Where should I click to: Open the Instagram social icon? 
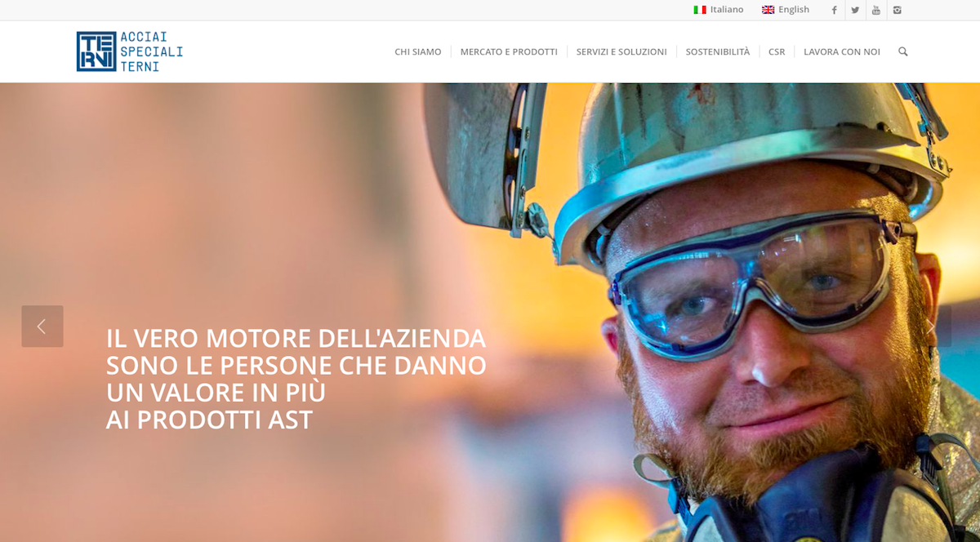tap(898, 10)
